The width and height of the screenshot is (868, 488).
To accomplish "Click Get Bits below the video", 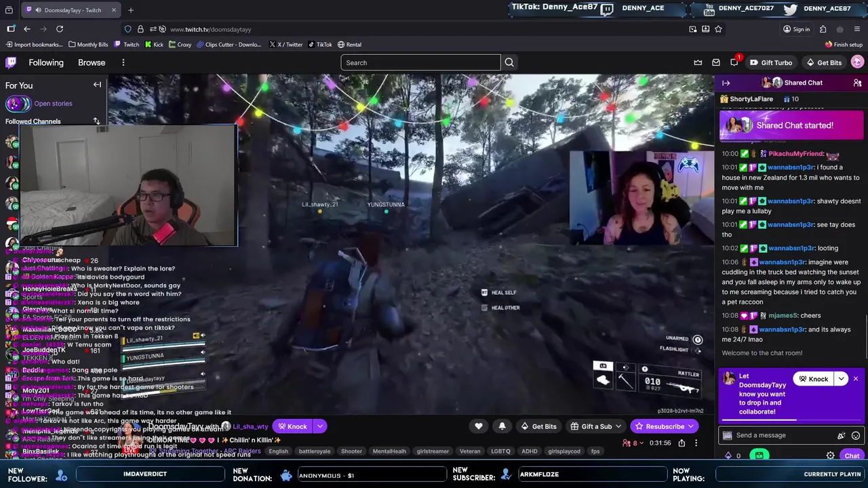I will [539, 426].
